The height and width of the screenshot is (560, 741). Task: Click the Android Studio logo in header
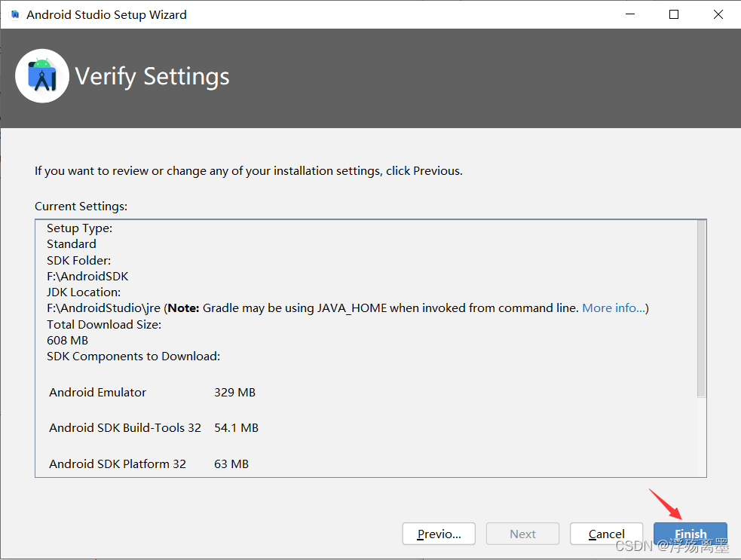click(42, 76)
